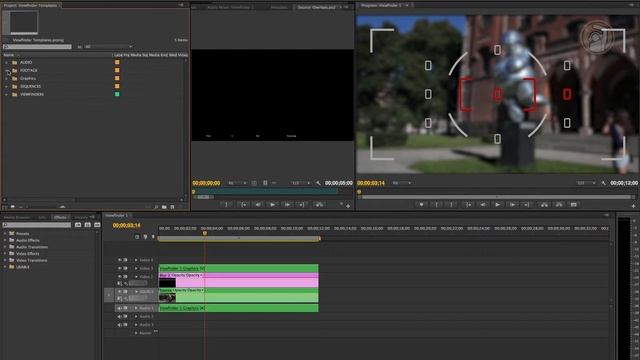Switch to the Effects tab
This screenshot has width=640, height=360.
tap(60, 218)
